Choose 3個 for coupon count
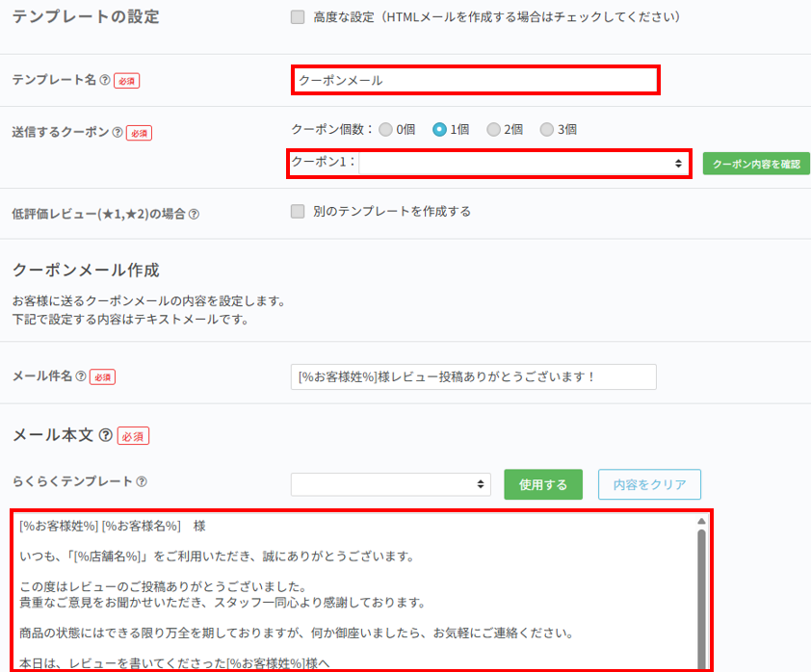Image resolution: width=811 pixels, height=672 pixels. [547, 129]
